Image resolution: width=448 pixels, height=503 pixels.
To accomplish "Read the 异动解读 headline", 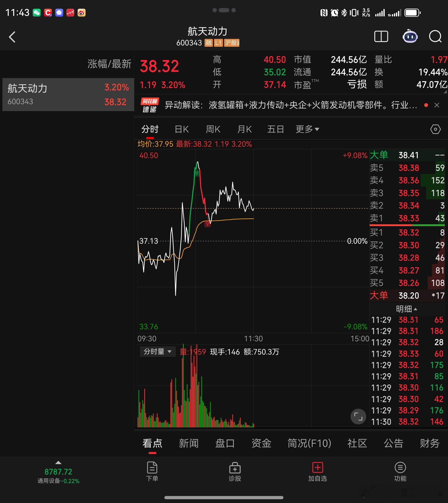I will (x=290, y=105).
